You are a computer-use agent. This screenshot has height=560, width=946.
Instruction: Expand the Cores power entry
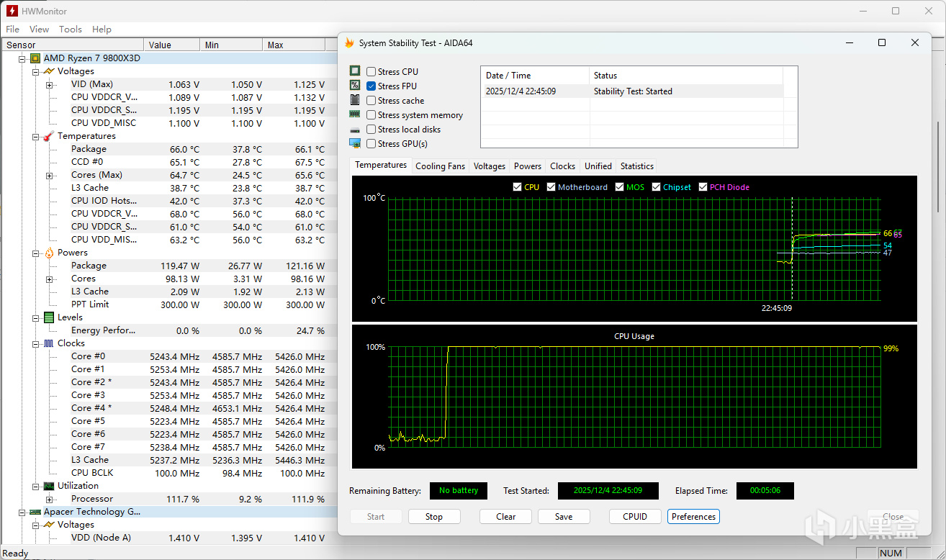(x=49, y=279)
